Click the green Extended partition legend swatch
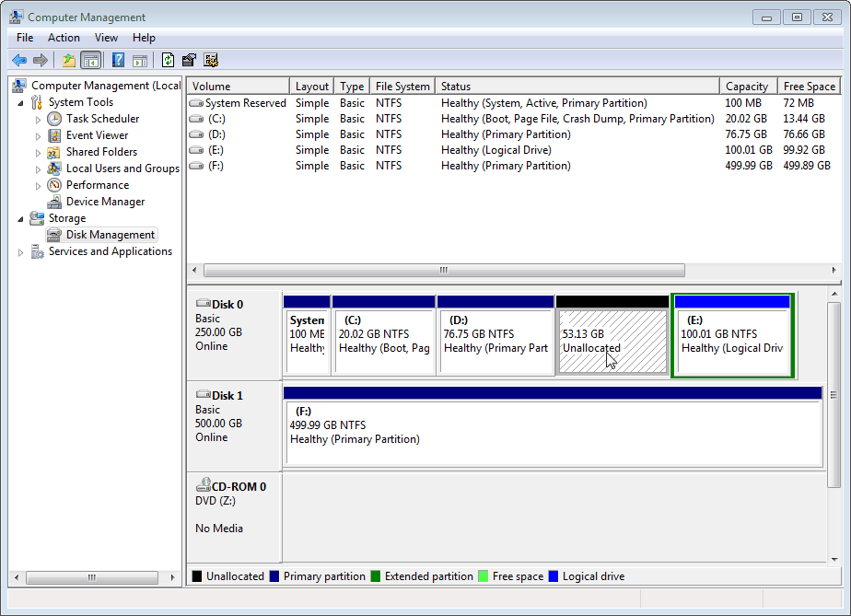Viewport: 851px width, 616px height. (x=376, y=576)
